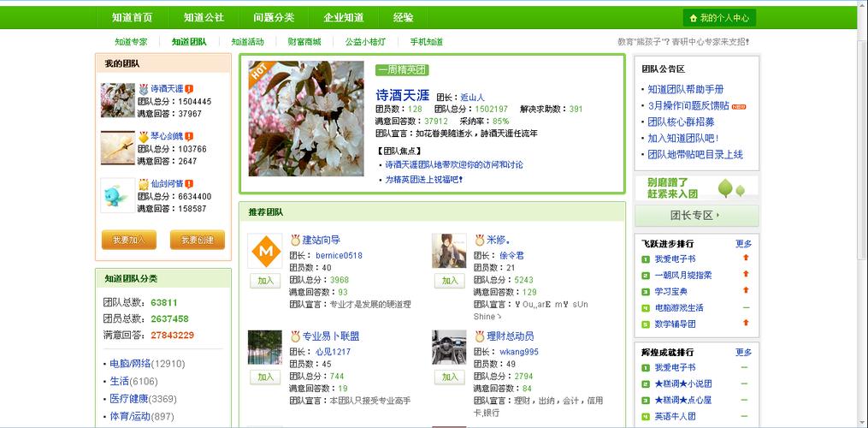This screenshot has height=428, width=868.
Task: Click 我要加入 orange button
Action: pos(129,240)
